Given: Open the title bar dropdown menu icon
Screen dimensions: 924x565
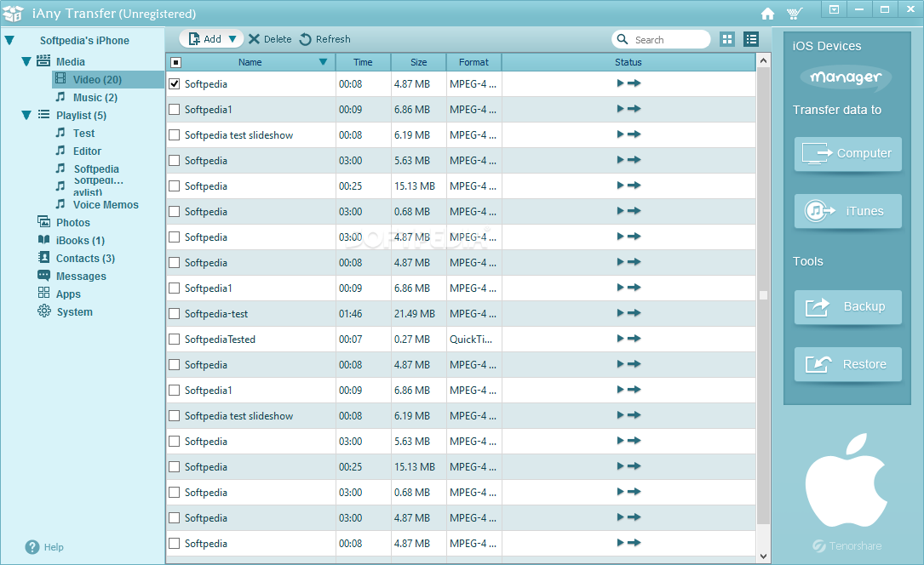Looking at the screenshot, I should 834,9.
